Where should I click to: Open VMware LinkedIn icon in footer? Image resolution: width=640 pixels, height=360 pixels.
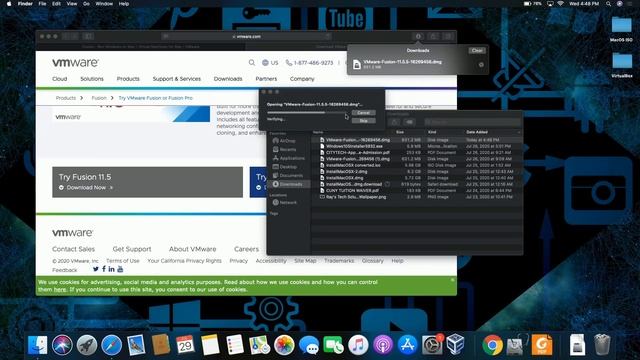click(x=111, y=269)
